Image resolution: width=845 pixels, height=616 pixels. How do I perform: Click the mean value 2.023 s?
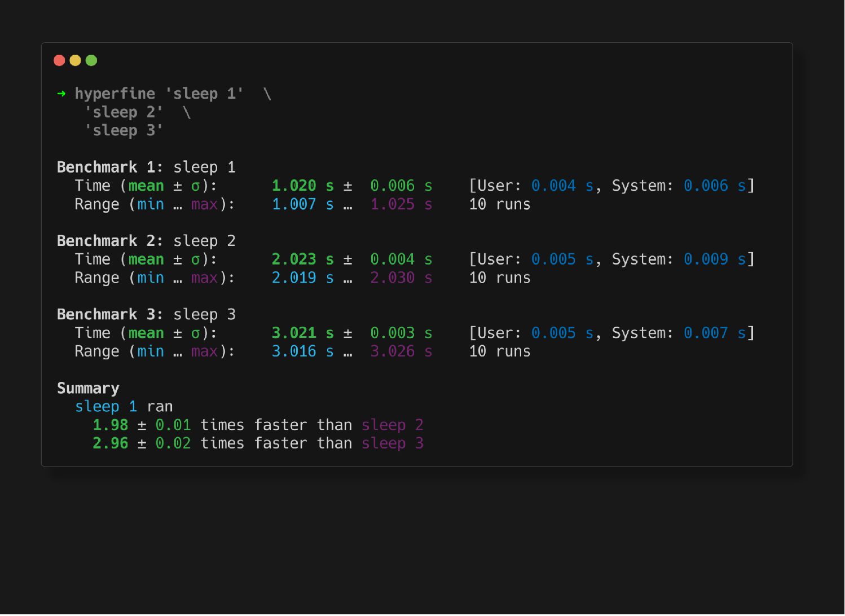(x=303, y=259)
